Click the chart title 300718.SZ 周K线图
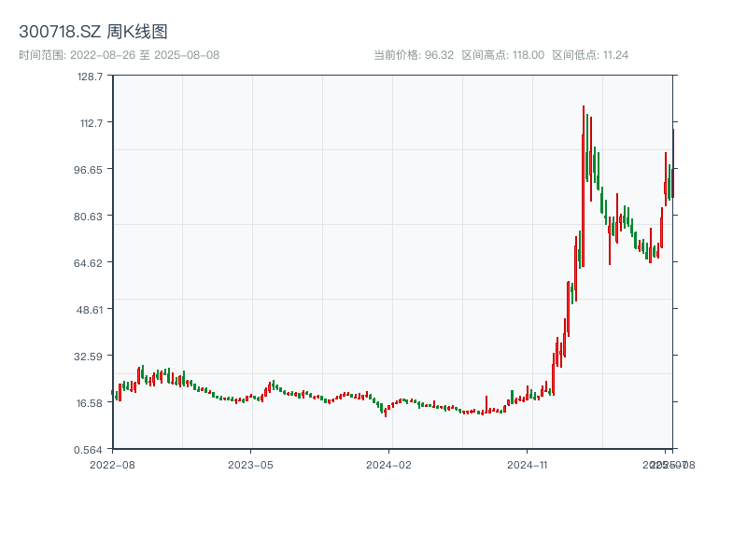747x560 pixels. [93, 30]
